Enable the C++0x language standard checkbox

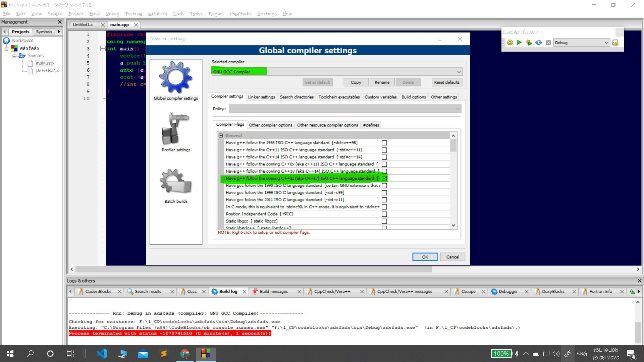pyautogui.click(x=384, y=164)
